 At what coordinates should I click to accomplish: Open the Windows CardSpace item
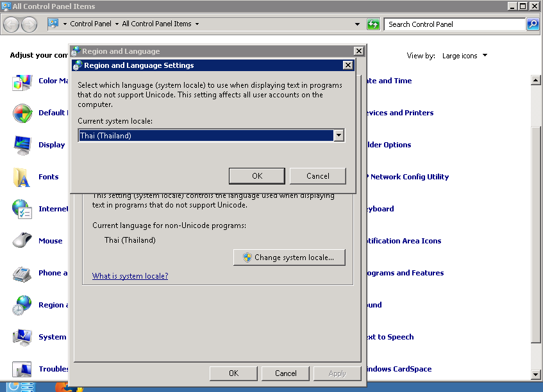point(399,369)
